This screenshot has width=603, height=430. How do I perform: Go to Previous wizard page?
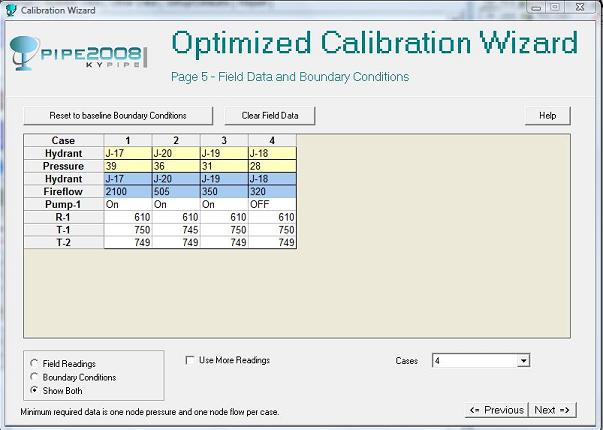coord(496,410)
